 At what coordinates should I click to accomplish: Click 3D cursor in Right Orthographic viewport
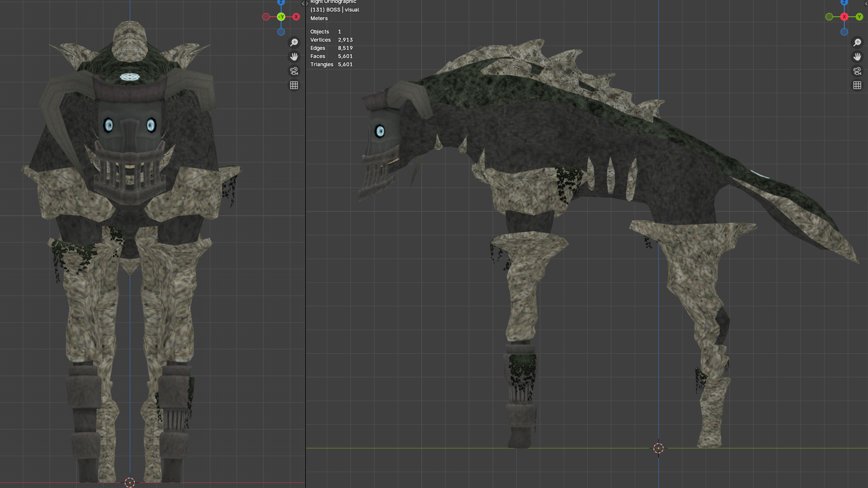click(658, 448)
